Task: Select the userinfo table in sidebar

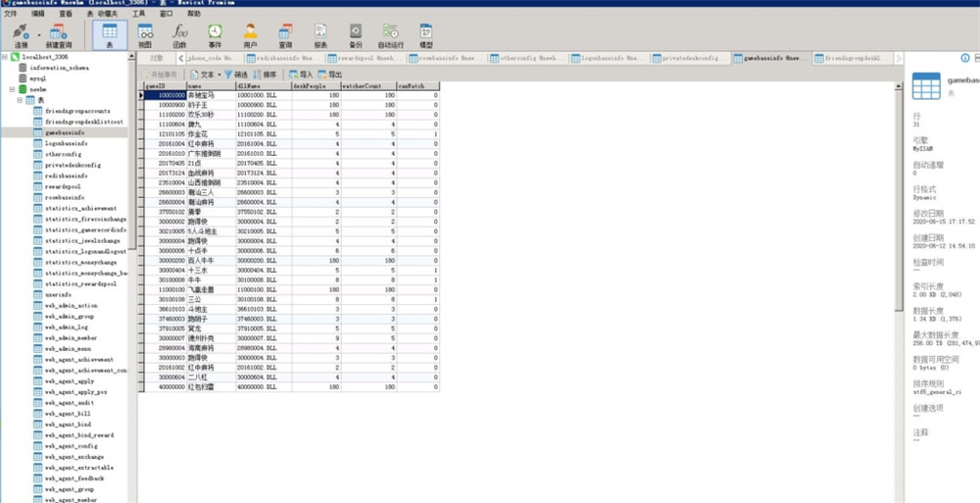Action: click(x=57, y=294)
